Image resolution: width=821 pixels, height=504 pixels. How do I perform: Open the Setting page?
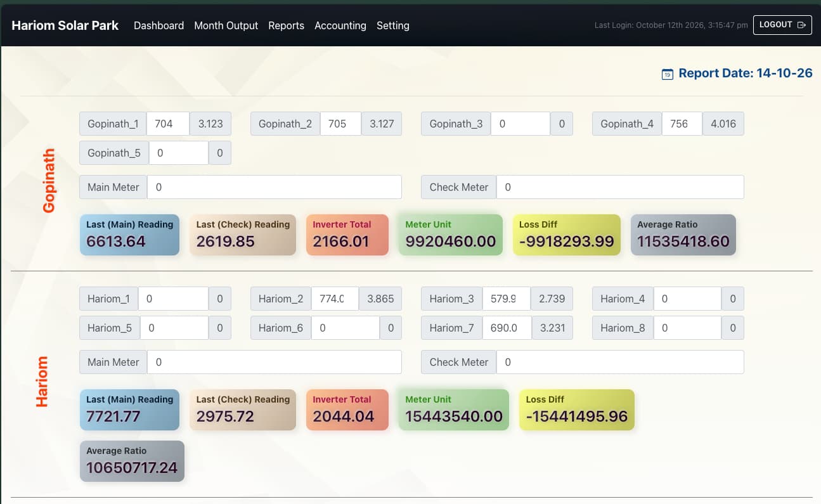[393, 25]
